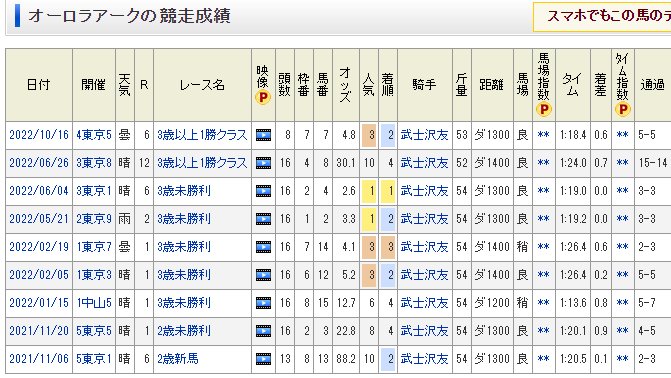
Task: Click ** track index in 2022/06/04 row
Action: pyautogui.click(x=543, y=191)
